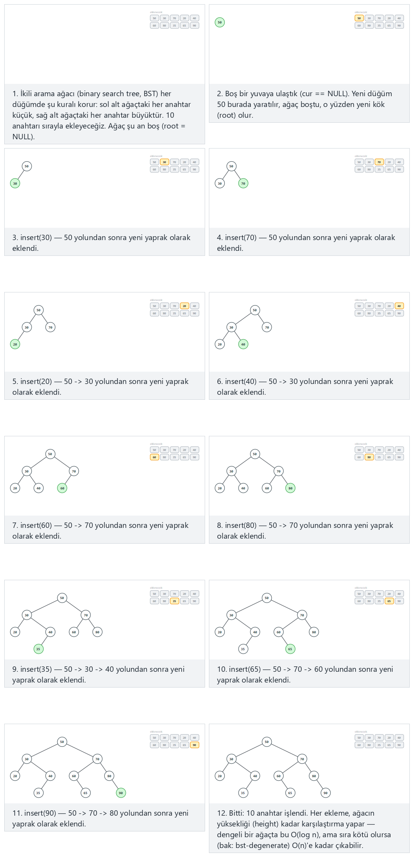
Task: Click the highlighted 50 chip in step 2 queue
Action: tap(359, 18)
